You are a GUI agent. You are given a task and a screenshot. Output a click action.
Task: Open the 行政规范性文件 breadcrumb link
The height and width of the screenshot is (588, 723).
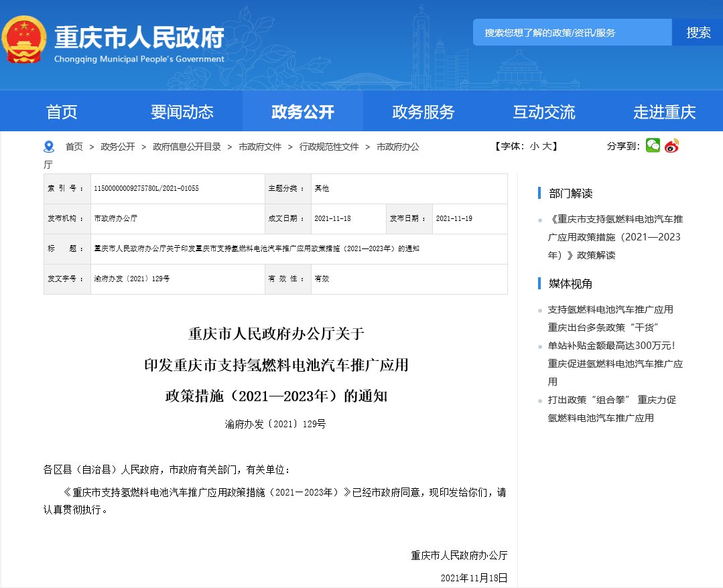(x=329, y=147)
